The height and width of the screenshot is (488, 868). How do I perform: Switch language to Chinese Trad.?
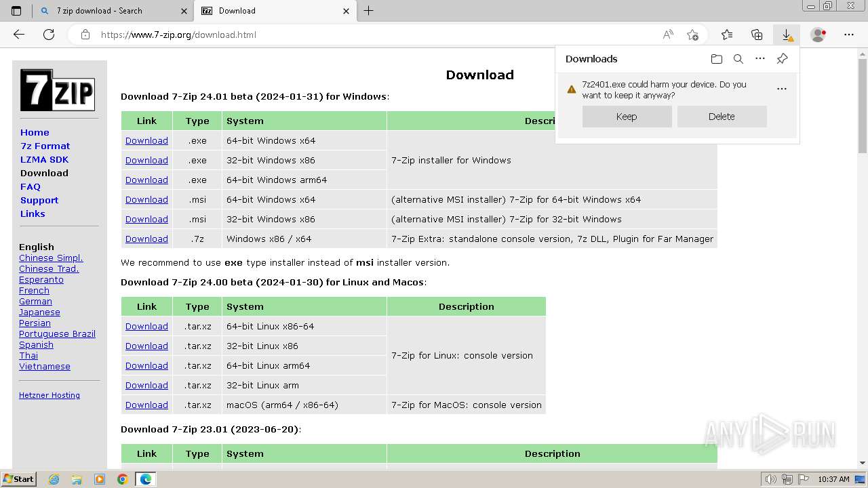(49, 268)
